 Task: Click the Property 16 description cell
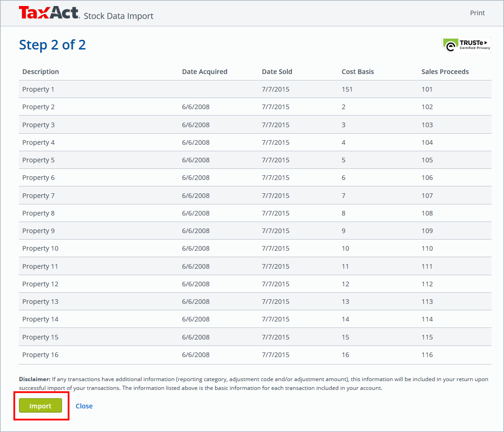[40, 355]
